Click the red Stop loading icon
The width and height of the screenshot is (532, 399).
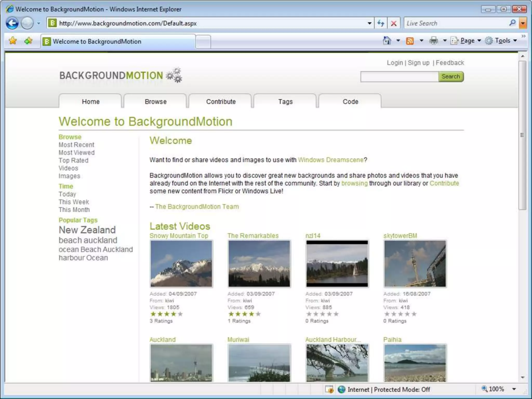pos(394,23)
